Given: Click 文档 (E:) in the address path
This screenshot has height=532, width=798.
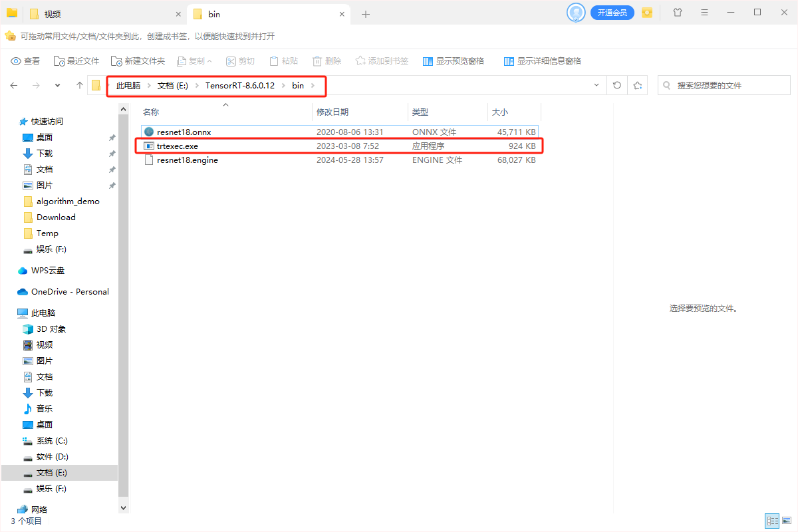Looking at the screenshot, I should click(x=173, y=86).
